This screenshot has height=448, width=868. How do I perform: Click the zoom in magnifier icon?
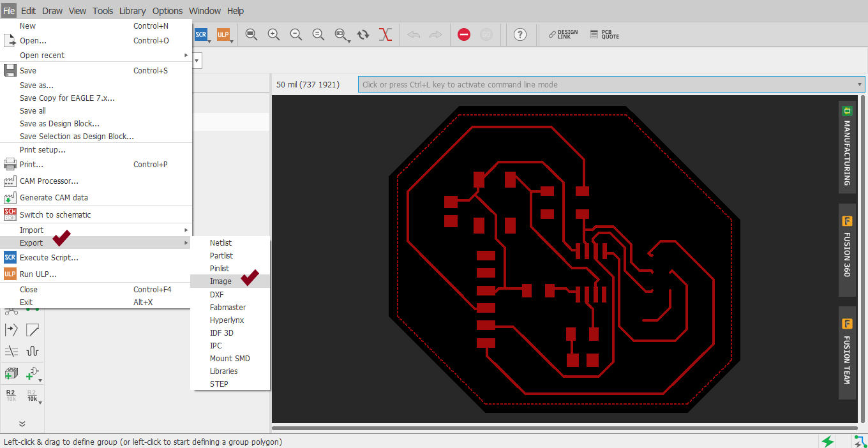pyautogui.click(x=274, y=34)
